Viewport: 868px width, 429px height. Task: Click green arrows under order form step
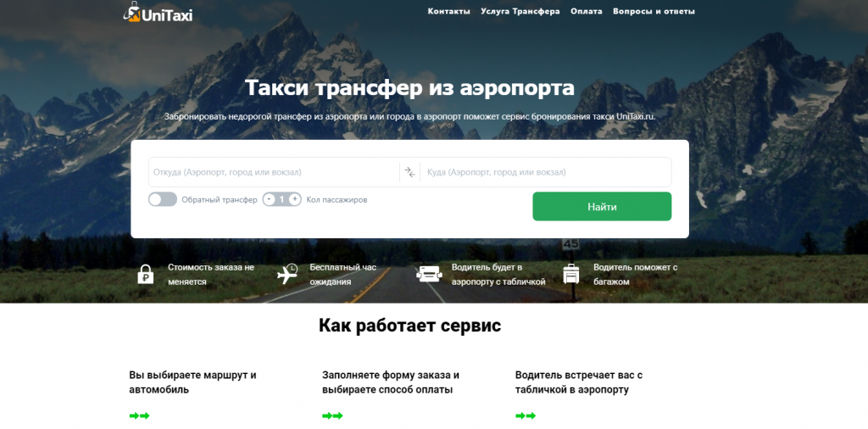[x=332, y=415]
